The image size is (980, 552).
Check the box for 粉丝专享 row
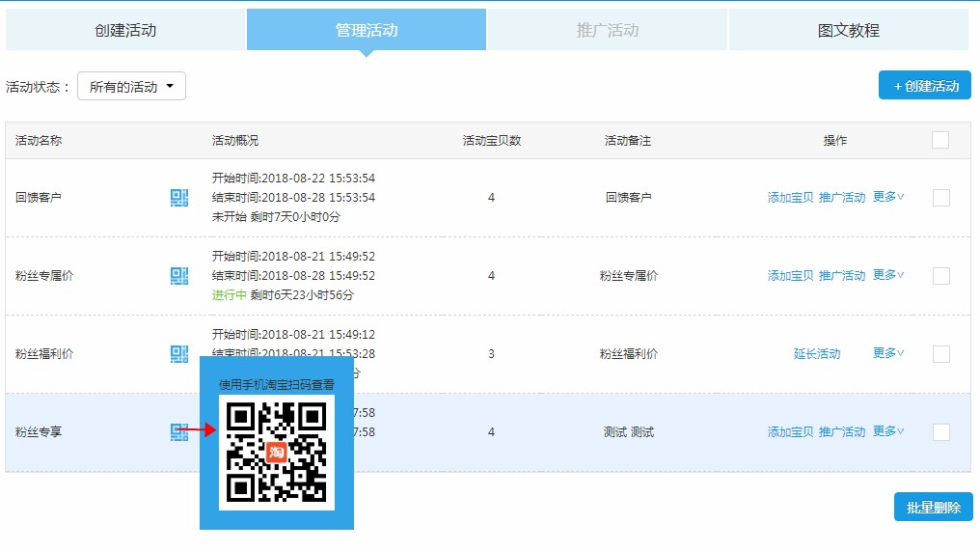940,432
